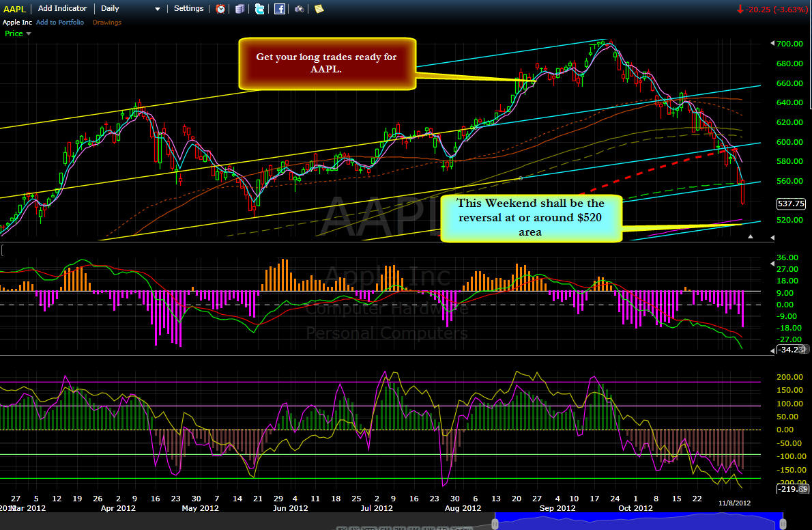This screenshot has width=812, height=530.
Task: Collapse the MACD panel axis arrow
Action: (x=772, y=264)
